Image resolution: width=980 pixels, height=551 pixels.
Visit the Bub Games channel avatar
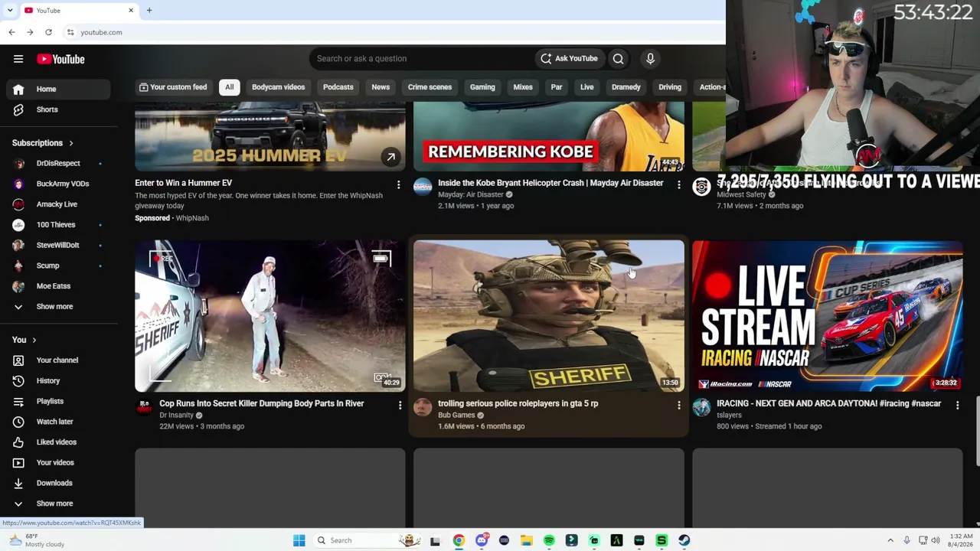pos(423,407)
